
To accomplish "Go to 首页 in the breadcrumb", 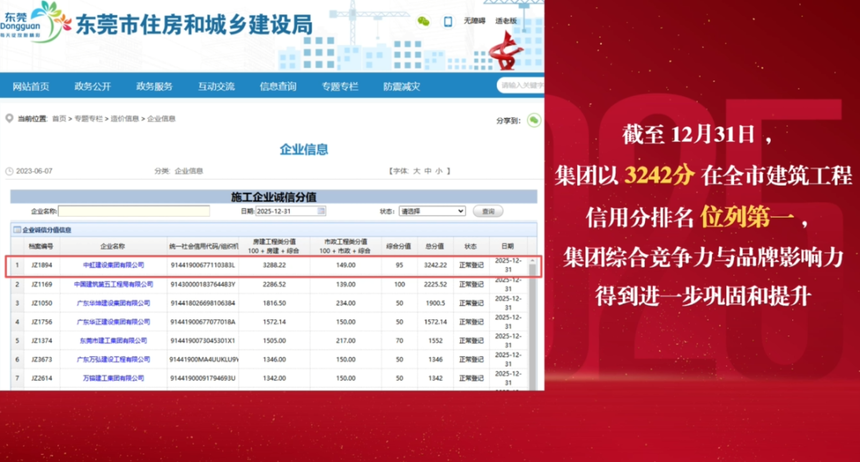I will tap(59, 119).
